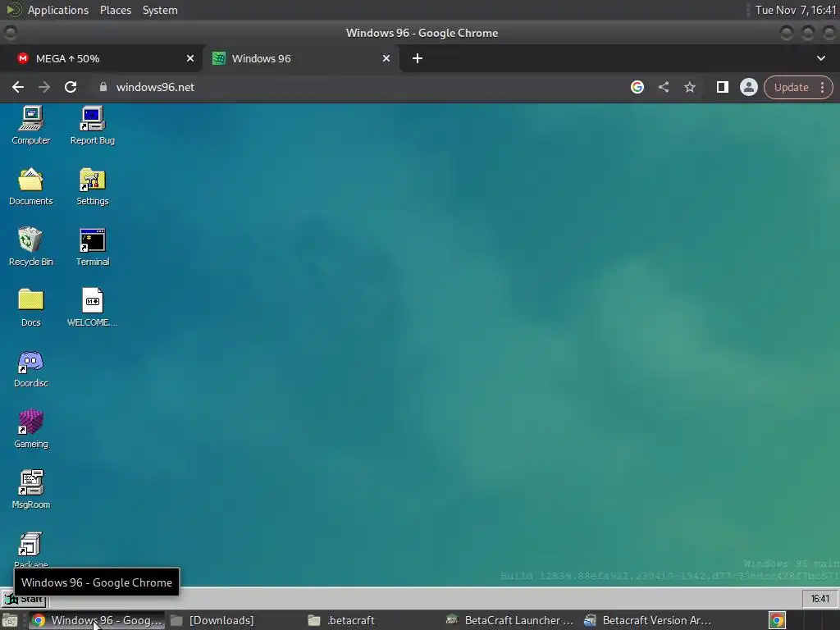The width and height of the screenshot is (840, 630).
Task: View site info via the lock icon
Action: (x=103, y=87)
